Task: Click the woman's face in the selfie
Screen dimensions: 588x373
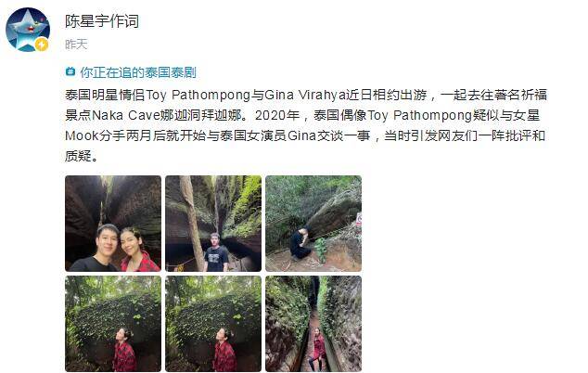Action: (x=131, y=244)
